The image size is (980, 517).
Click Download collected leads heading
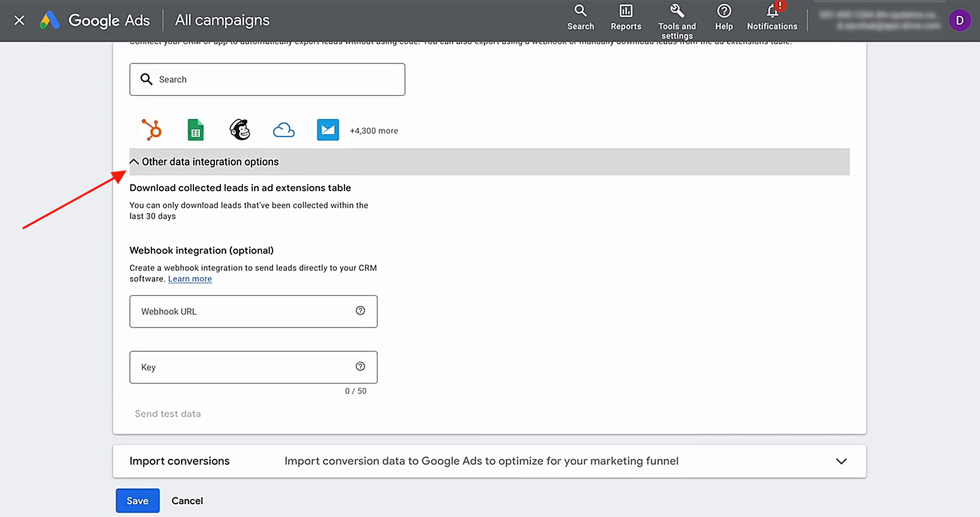pos(240,188)
